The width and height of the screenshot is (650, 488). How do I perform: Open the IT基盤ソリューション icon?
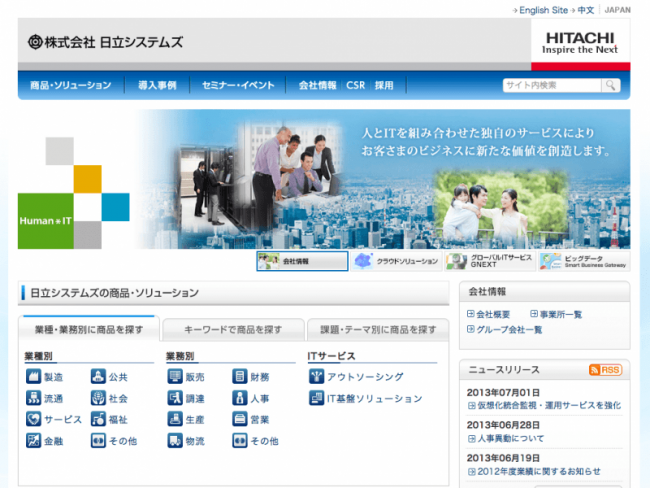pos(316,398)
